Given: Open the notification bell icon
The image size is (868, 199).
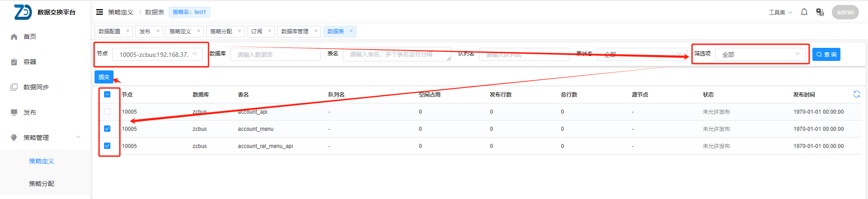Looking at the screenshot, I should coord(804,12).
